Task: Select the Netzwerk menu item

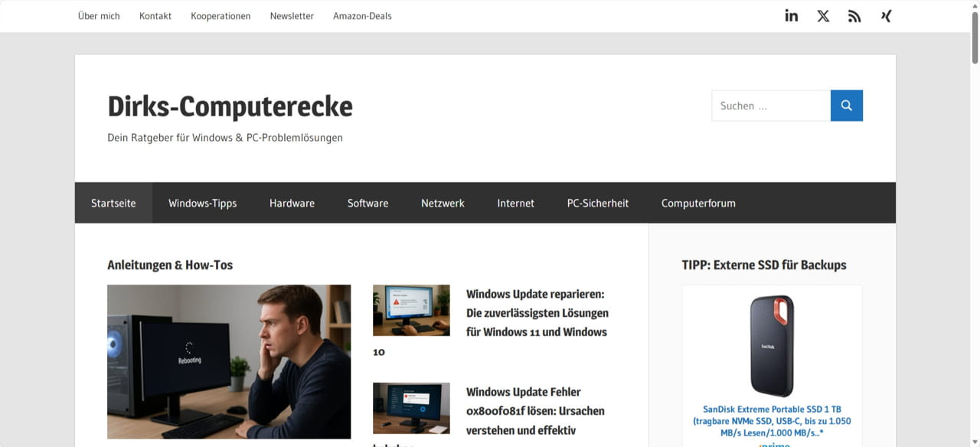Action: 443,203
